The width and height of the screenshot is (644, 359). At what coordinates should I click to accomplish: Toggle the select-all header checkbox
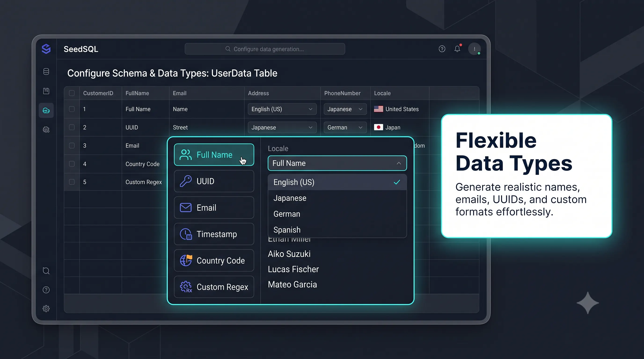pos(72,93)
